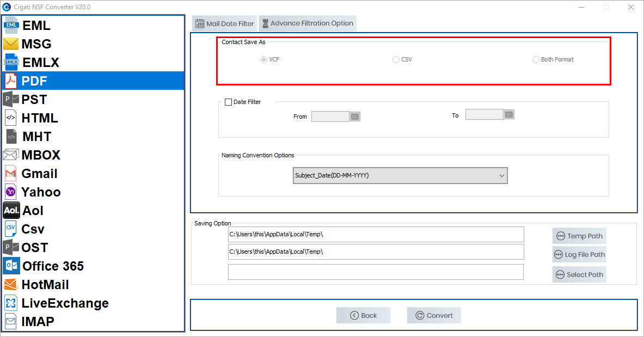Select the OST Outlook icon
Image resolution: width=644 pixels, height=337 pixels.
tap(11, 247)
